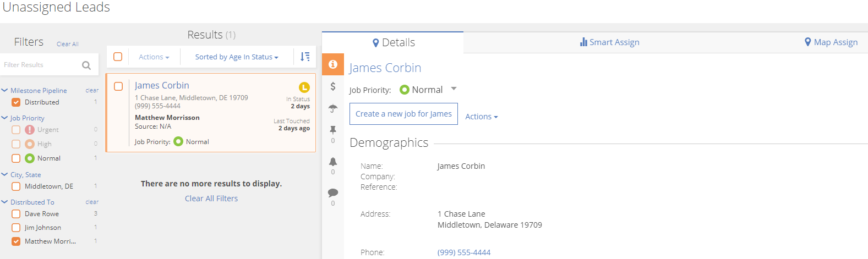Viewport: 868px width, 259px height.
Task: Click green Normal icon beside Job Priority details
Action: pyautogui.click(x=405, y=90)
